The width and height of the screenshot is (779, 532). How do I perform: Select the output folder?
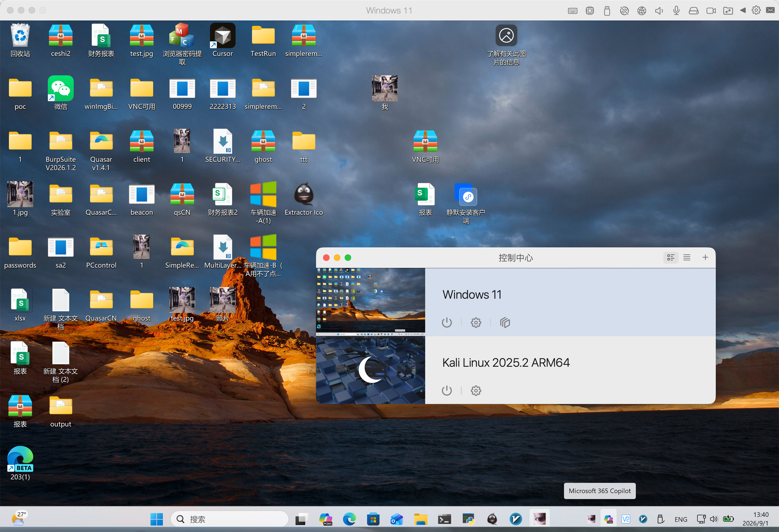coord(61,411)
